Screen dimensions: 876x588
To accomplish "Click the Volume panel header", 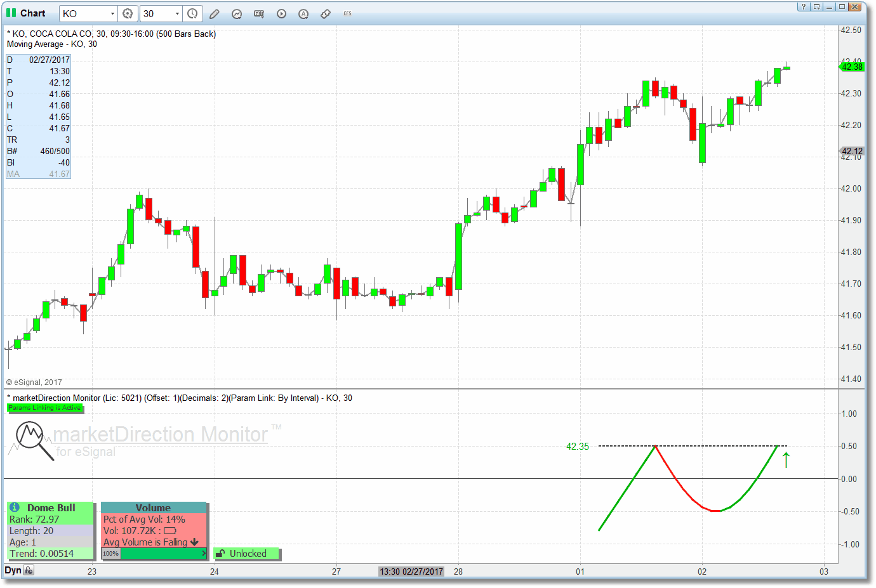I will [x=153, y=507].
